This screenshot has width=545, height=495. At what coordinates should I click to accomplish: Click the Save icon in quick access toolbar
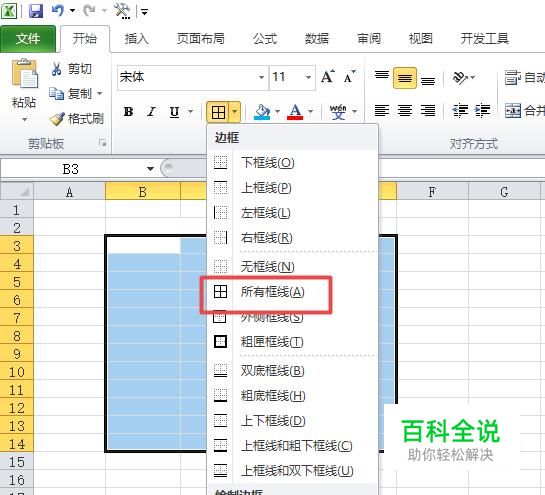coord(36,11)
